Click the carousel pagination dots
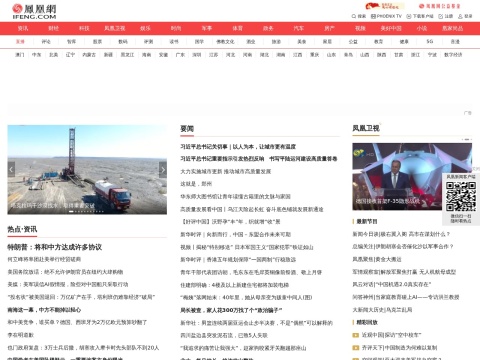This screenshot has width=480, height=360. point(86,211)
